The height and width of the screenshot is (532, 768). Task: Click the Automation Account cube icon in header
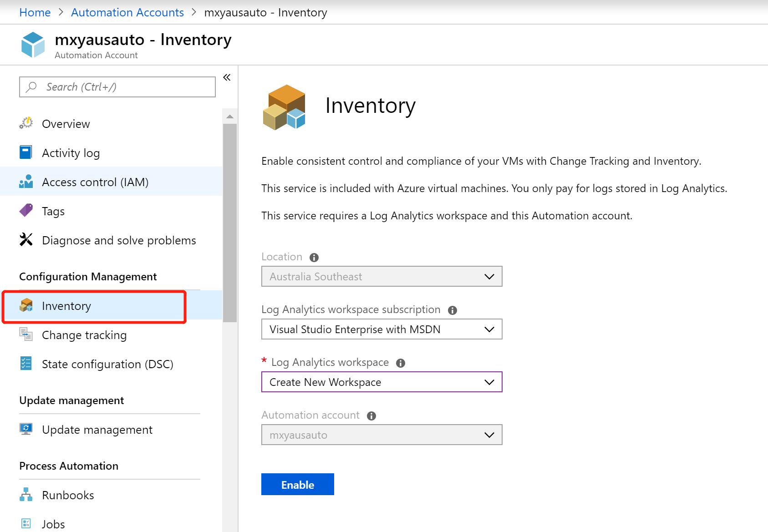coord(33,45)
